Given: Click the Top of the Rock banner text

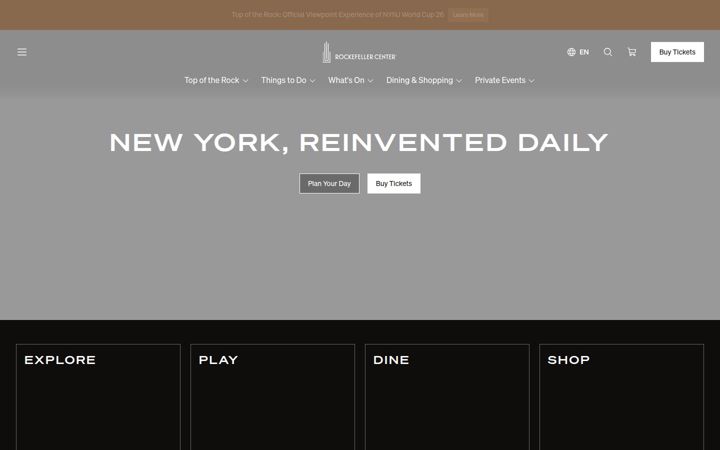Looking at the screenshot, I should coord(338,15).
